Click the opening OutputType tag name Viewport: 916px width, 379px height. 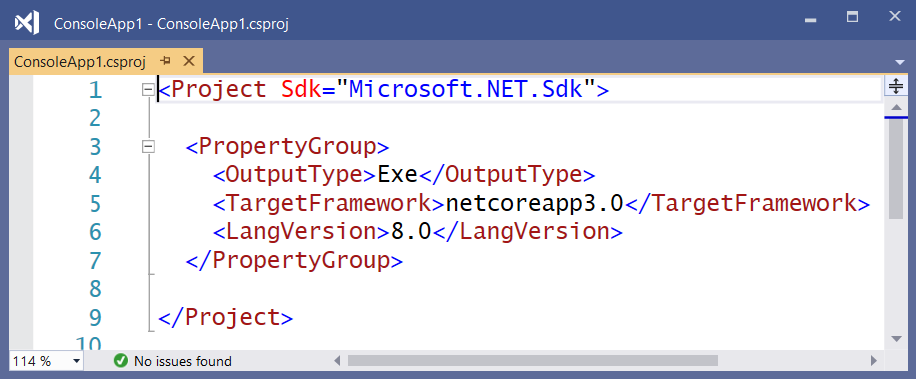tap(294, 175)
